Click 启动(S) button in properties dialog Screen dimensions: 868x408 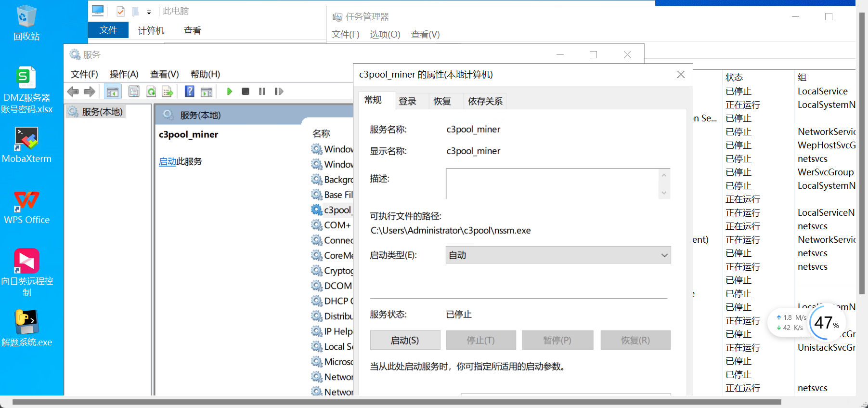[x=405, y=340]
